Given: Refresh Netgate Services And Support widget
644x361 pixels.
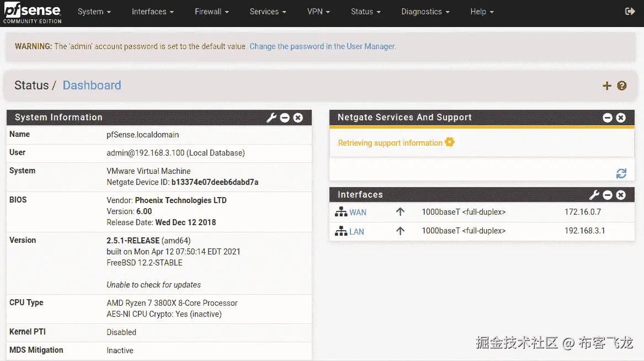Looking at the screenshot, I should 621,173.
